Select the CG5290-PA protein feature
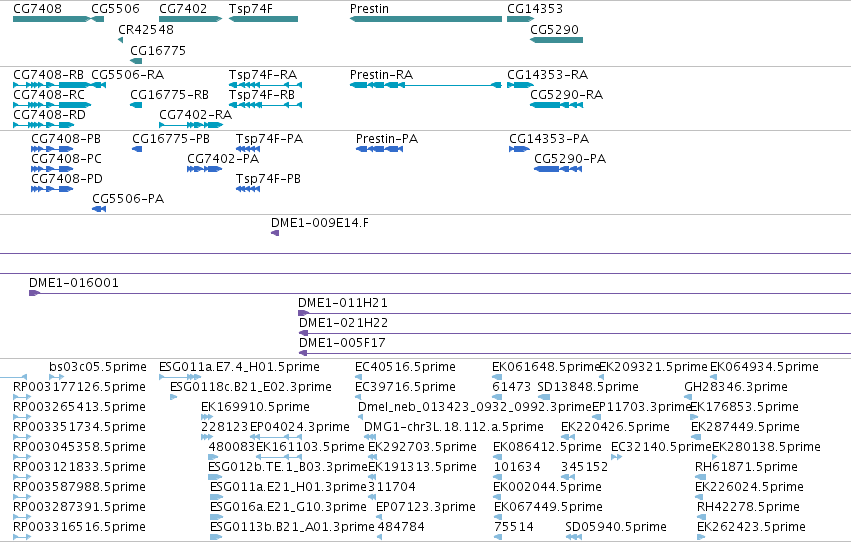This screenshot has width=851, height=542. click(558, 169)
